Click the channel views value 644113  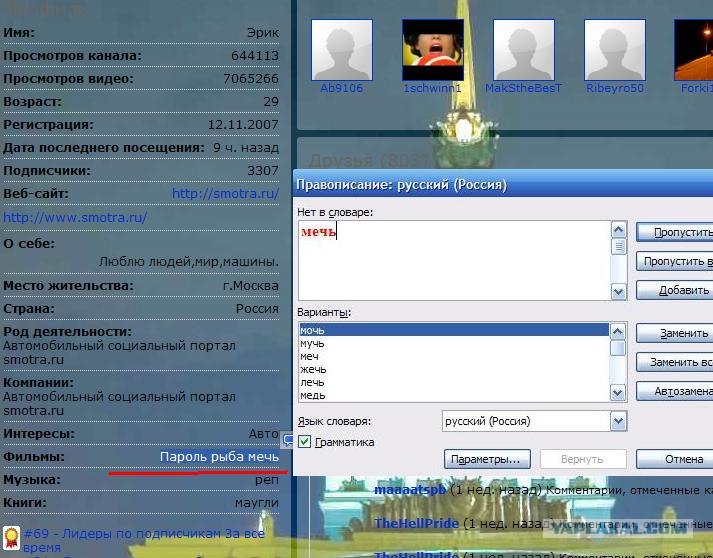255,55
